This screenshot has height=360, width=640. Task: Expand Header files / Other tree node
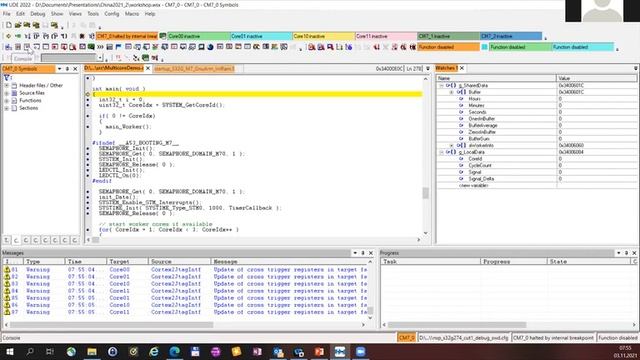pyautogui.click(x=7, y=85)
